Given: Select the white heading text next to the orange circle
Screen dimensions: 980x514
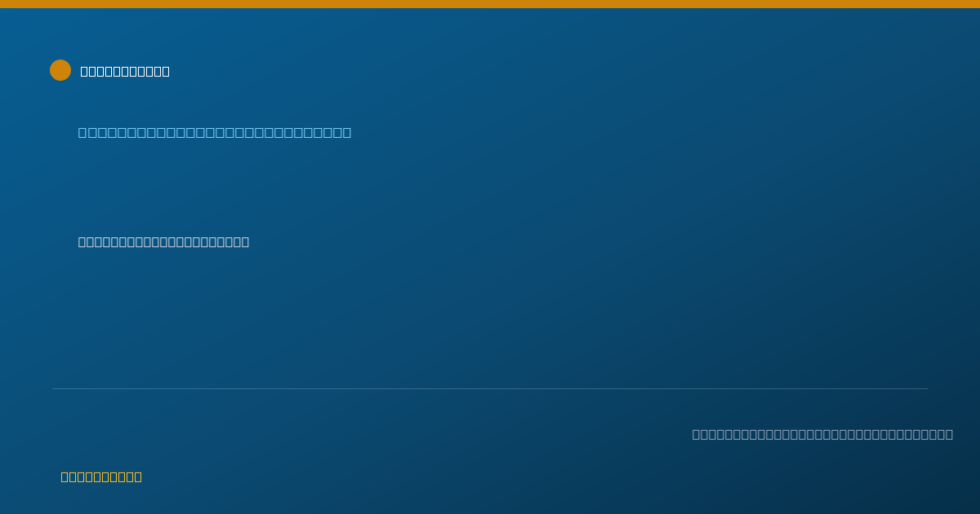Looking at the screenshot, I should pos(125,71).
